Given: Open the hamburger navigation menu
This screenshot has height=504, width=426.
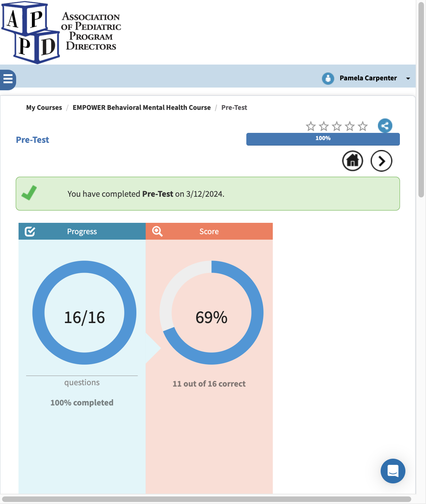Looking at the screenshot, I should tap(8, 80).
